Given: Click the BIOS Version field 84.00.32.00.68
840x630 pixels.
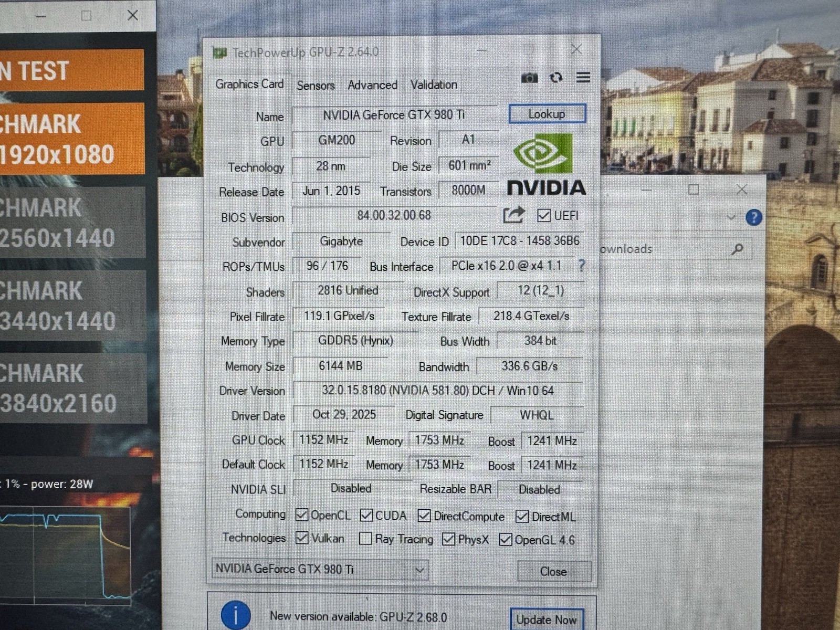Looking at the screenshot, I should (394, 215).
